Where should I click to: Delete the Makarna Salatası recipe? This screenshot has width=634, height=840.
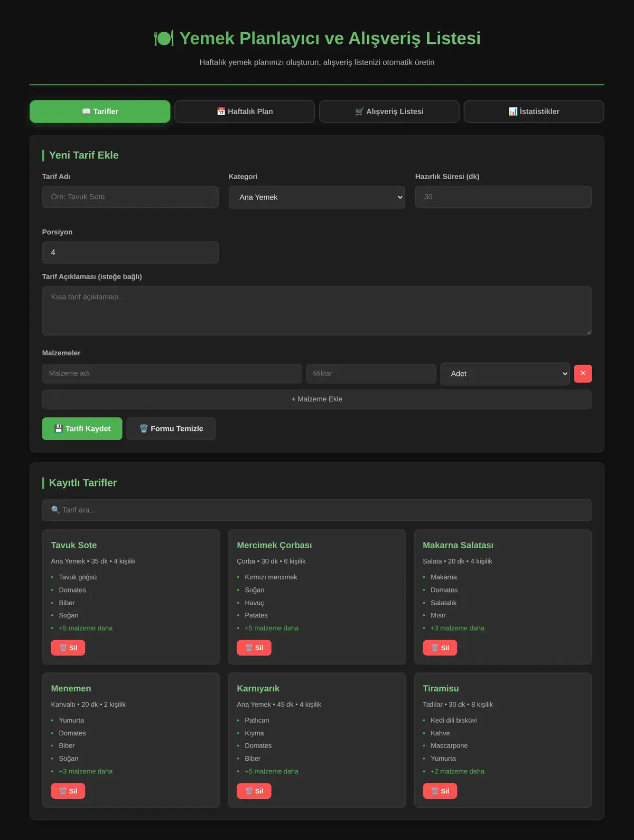pyautogui.click(x=440, y=648)
